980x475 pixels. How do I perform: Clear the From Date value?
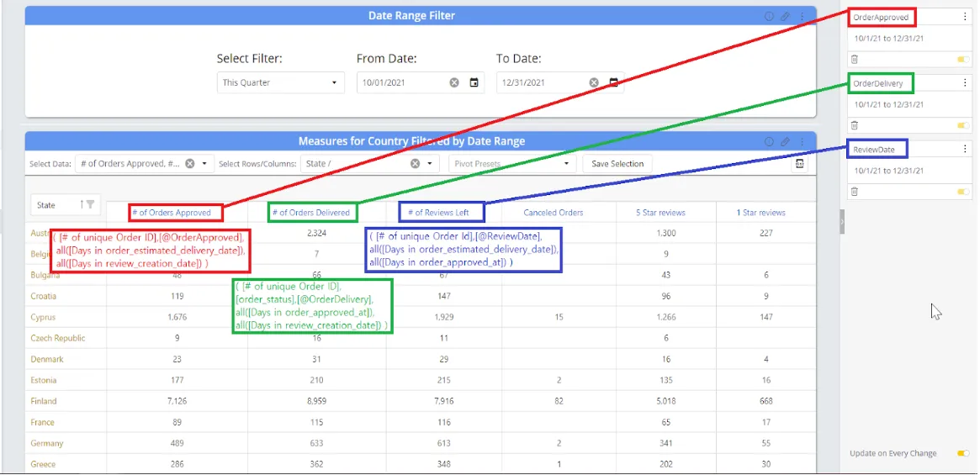click(x=454, y=82)
